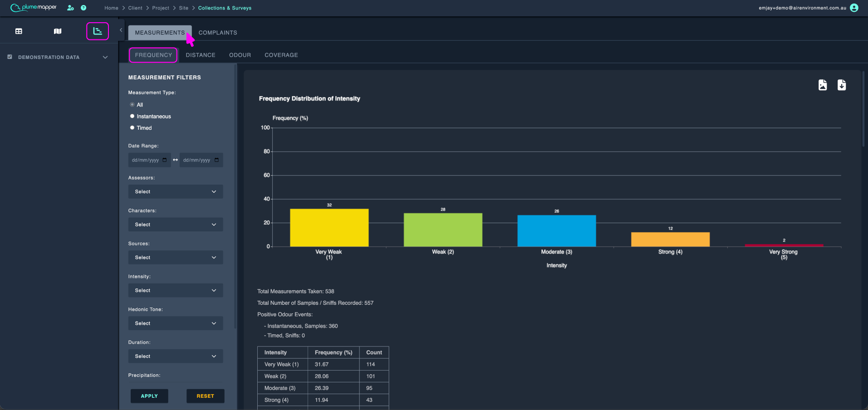Open the Characters select dropdown
This screenshot has height=410, width=868.
coord(176,225)
